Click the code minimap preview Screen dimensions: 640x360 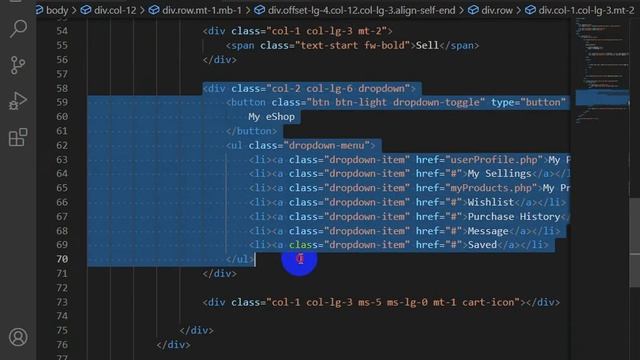602,71
